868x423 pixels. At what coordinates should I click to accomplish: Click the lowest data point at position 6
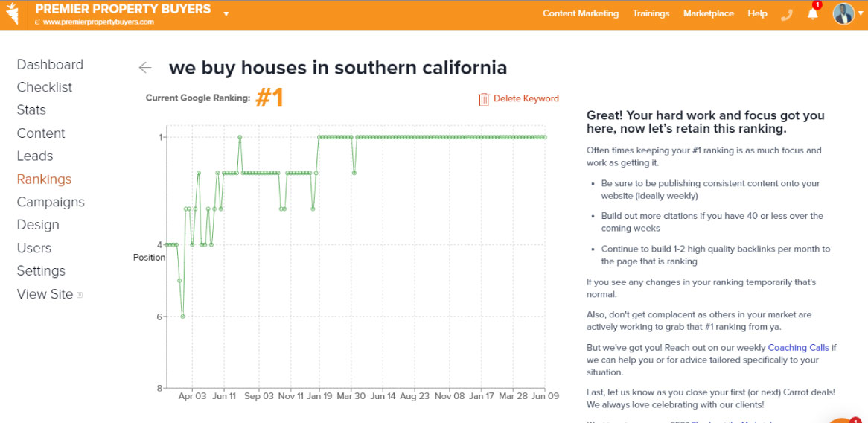pyautogui.click(x=182, y=317)
